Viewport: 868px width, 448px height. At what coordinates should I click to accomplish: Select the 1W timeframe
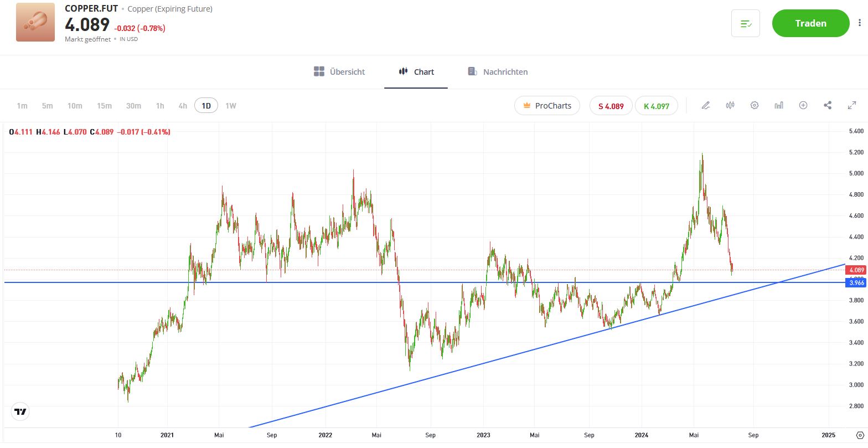tap(231, 106)
